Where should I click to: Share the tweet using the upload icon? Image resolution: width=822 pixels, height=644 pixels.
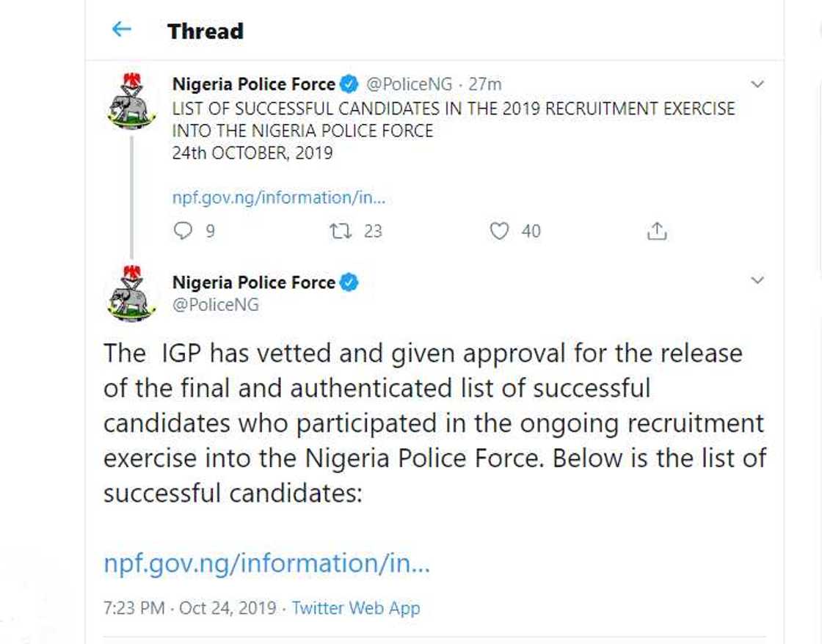(657, 231)
